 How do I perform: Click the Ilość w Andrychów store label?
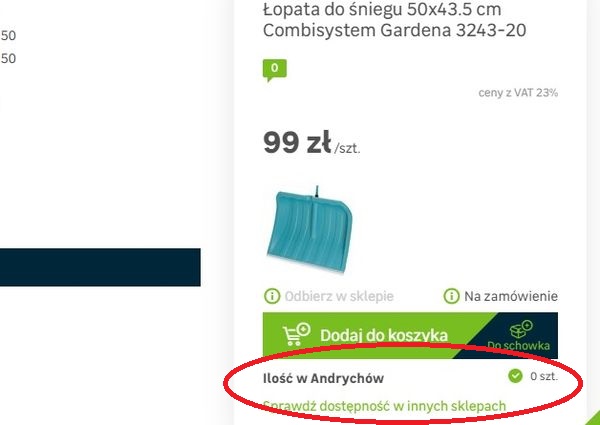pos(323,378)
